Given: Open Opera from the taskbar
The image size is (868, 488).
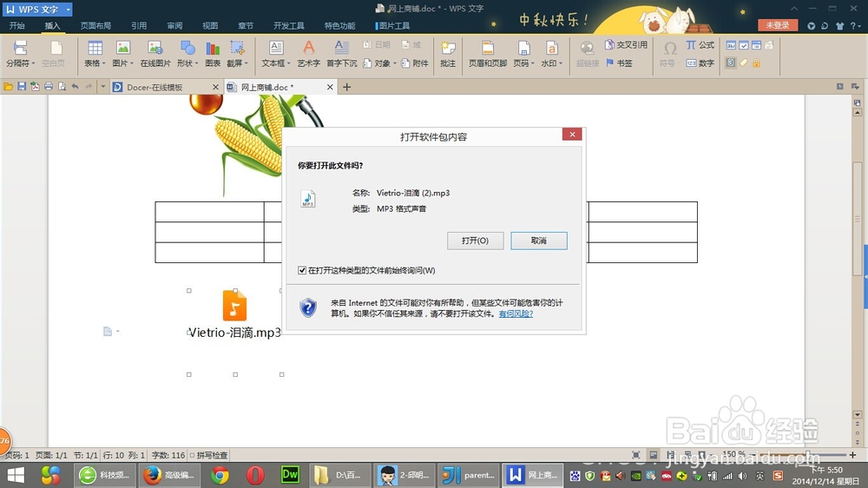Looking at the screenshot, I should point(254,475).
